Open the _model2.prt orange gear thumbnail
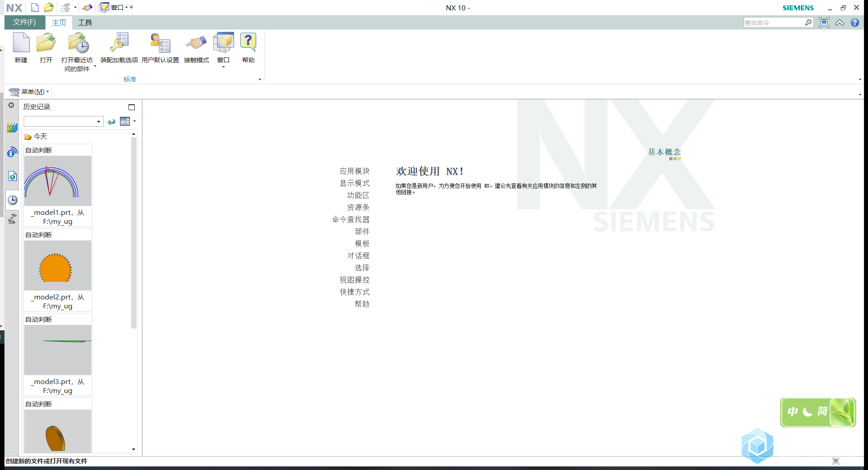Image resolution: width=868 pixels, height=470 pixels. point(58,265)
